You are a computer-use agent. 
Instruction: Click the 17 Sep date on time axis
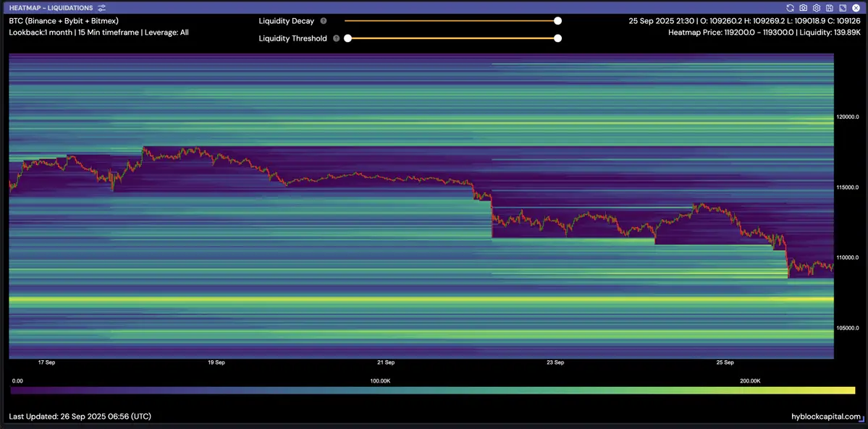[46, 362]
